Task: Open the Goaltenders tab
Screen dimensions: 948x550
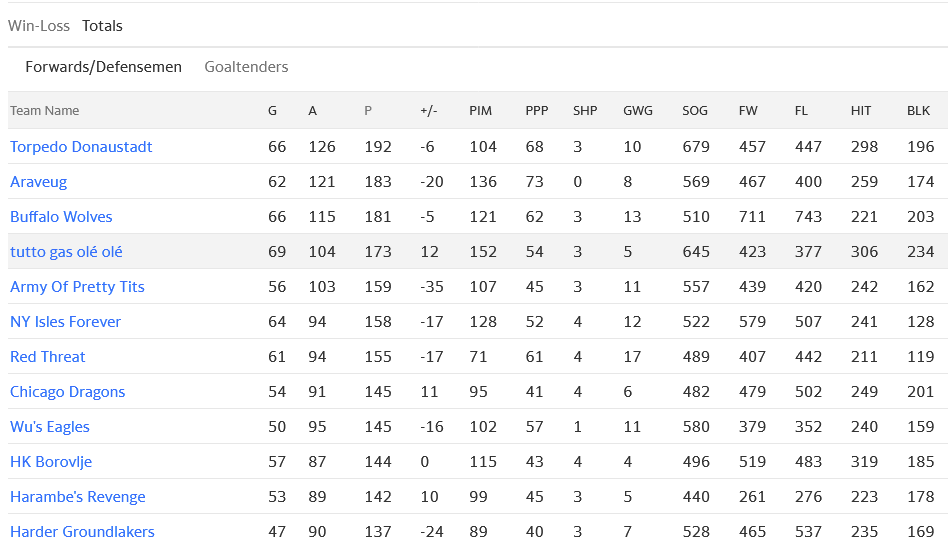Action: pos(246,67)
